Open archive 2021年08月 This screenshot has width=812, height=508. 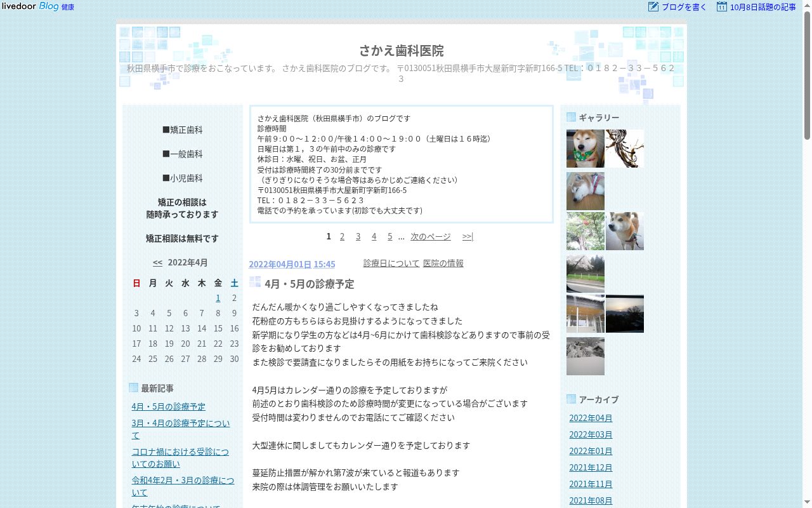(x=591, y=500)
